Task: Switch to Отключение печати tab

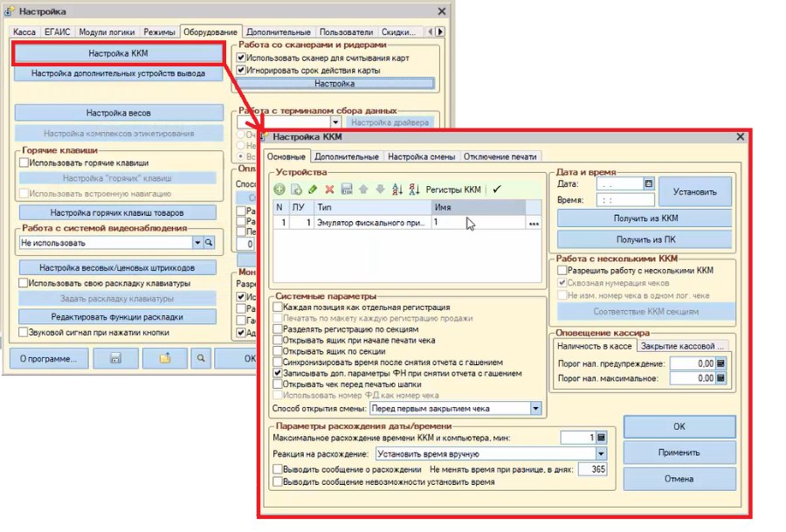Action: (x=500, y=157)
